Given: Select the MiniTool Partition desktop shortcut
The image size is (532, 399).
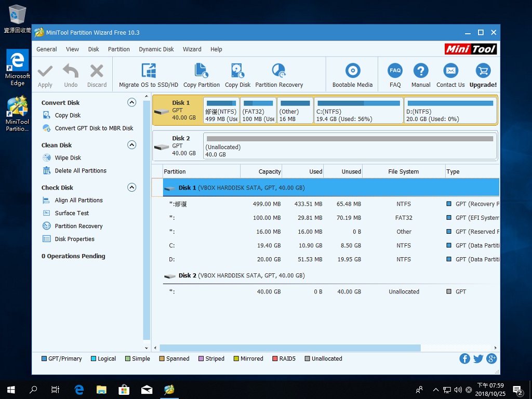Looking at the screenshot, I should (x=17, y=114).
